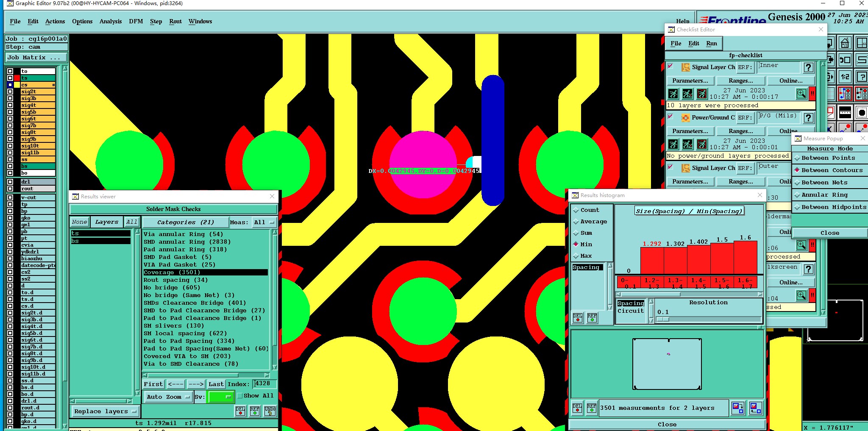
Task: Select Count radio in Results histogram
Action: click(576, 210)
